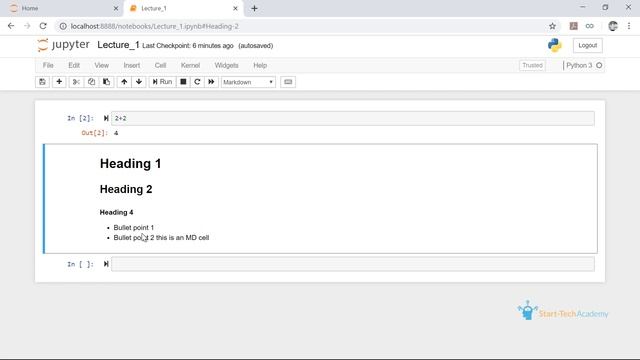The width and height of the screenshot is (640, 360).
Task: Reload the current page
Action: [x=43, y=26]
